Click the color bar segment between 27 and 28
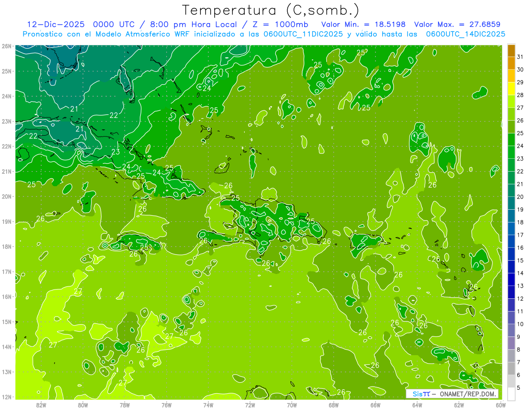Screen dimensions: 532x411 click(511, 102)
